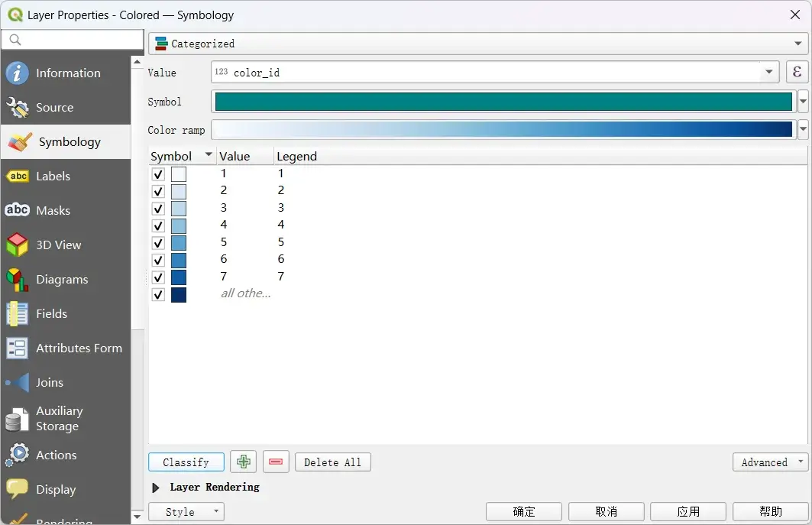This screenshot has width=812, height=525.
Task: Switch to the Fields tab
Action: coord(66,313)
